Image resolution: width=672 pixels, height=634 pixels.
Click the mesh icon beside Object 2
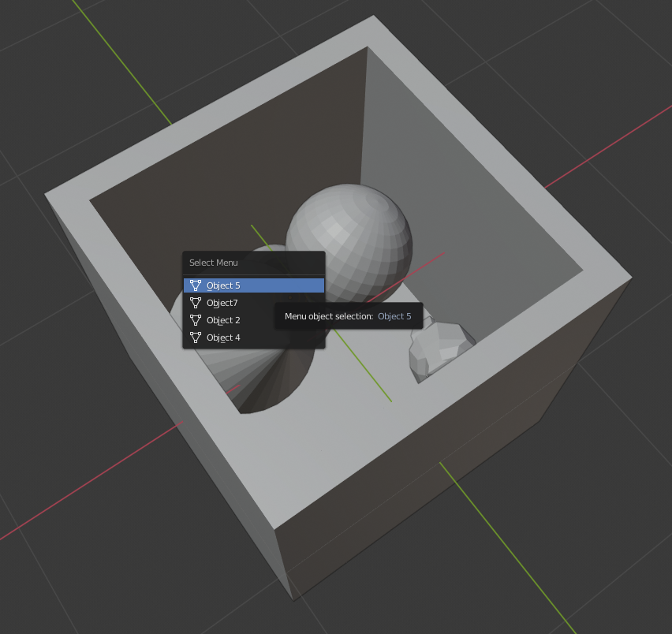coord(196,320)
